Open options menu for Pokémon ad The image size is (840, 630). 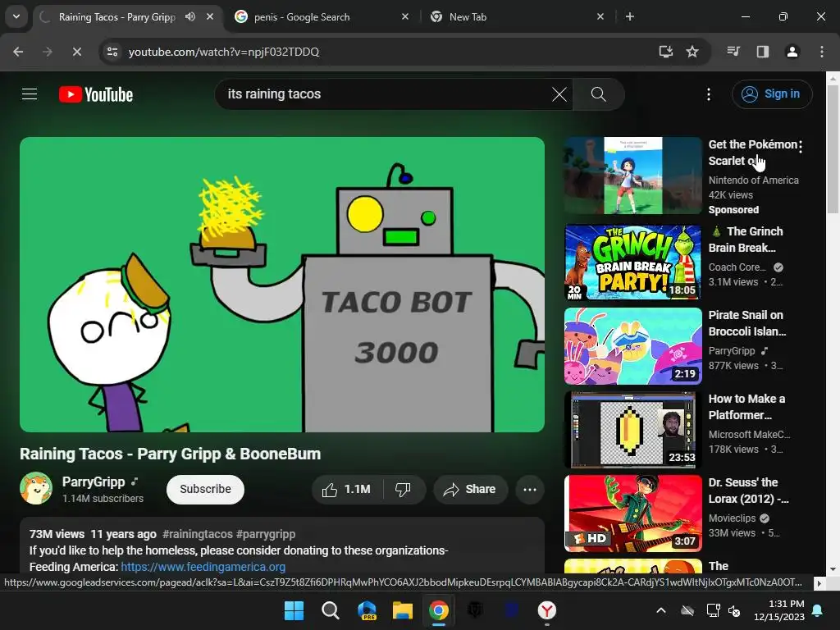click(x=801, y=146)
